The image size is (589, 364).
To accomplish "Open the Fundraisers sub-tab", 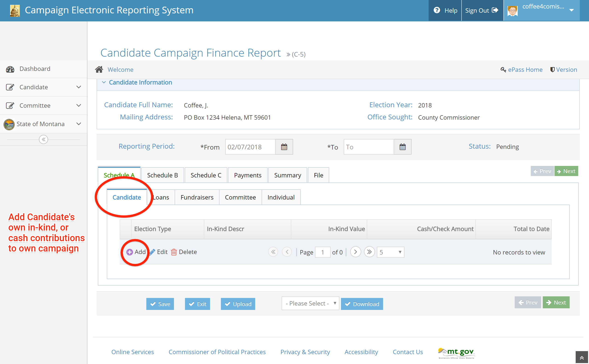I will [x=197, y=197].
